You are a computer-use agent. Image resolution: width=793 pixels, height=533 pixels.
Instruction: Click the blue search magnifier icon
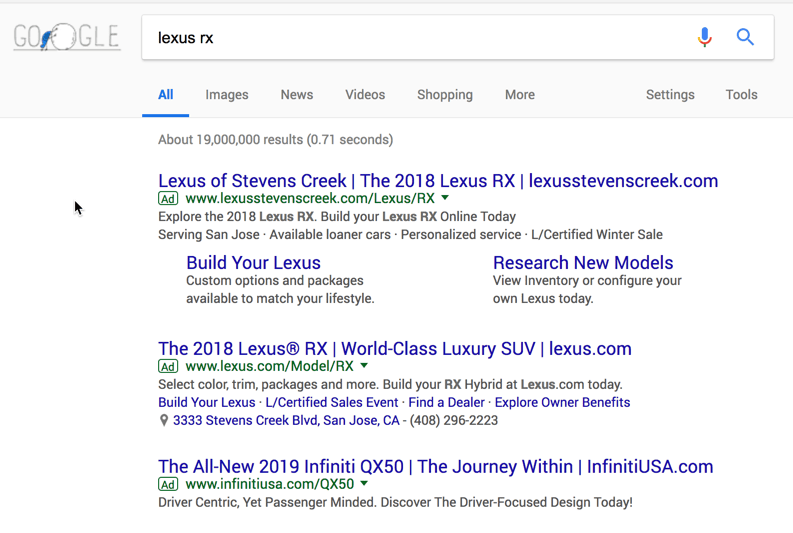point(745,37)
